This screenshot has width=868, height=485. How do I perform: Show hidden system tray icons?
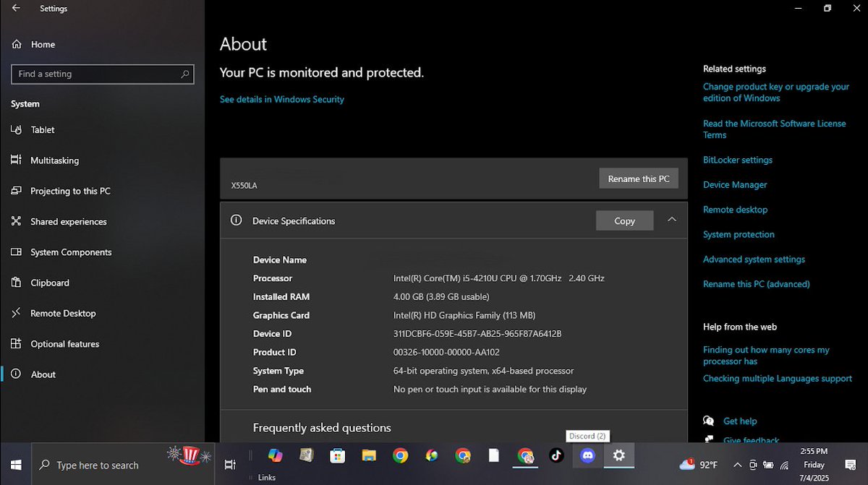point(737,465)
